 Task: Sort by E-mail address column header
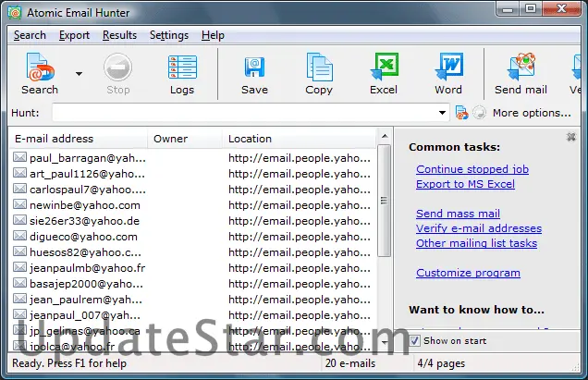79,139
